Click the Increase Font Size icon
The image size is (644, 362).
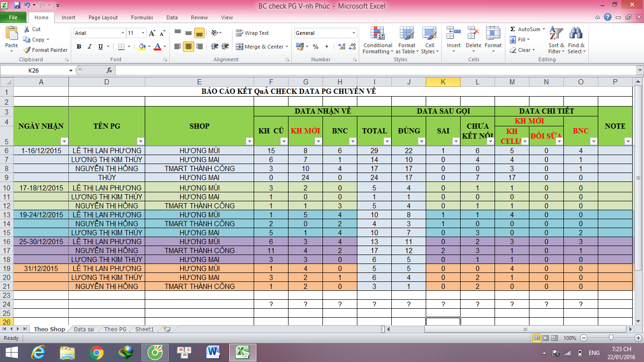[x=152, y=33]
